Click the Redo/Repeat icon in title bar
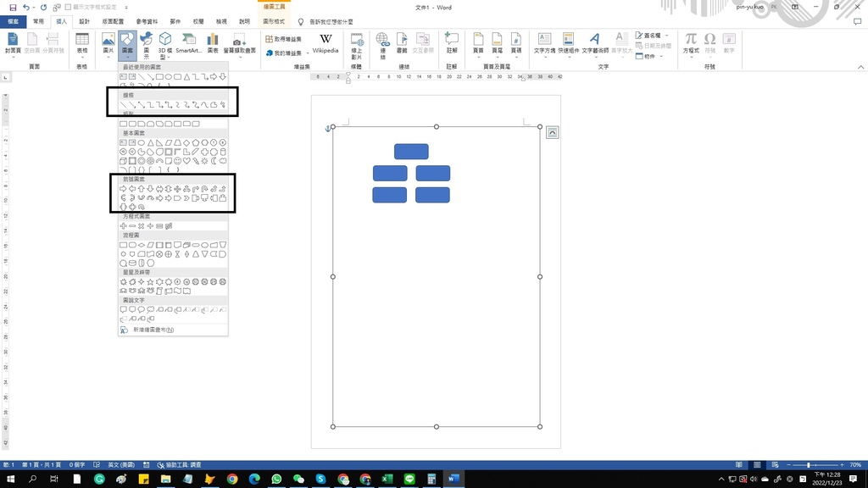 [x=44, y=7]
